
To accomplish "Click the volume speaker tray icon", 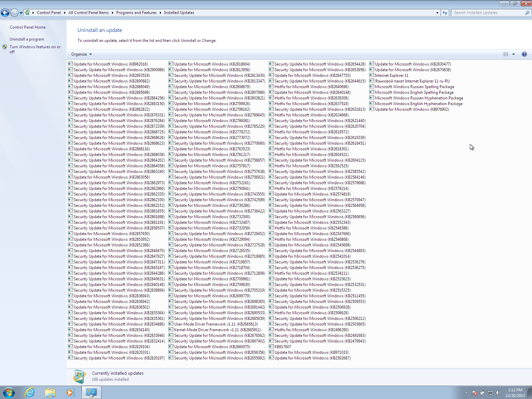I will (498, 393).
